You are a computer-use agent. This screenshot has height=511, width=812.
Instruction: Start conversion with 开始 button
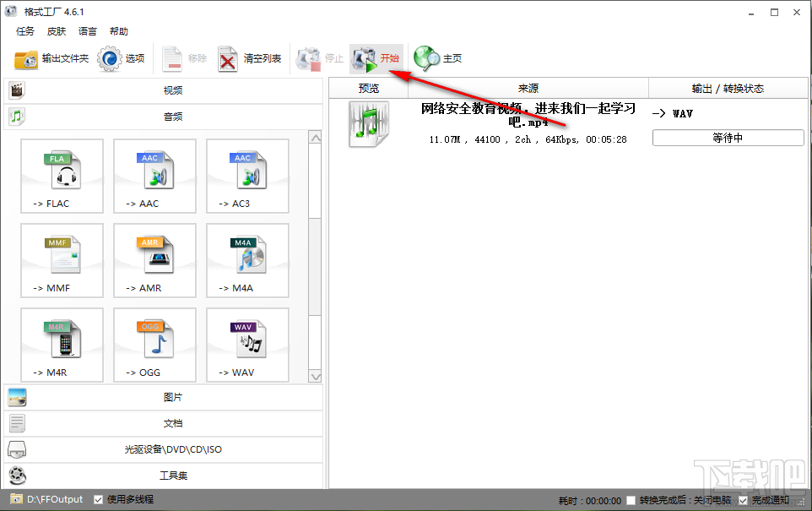click(376, 58)
